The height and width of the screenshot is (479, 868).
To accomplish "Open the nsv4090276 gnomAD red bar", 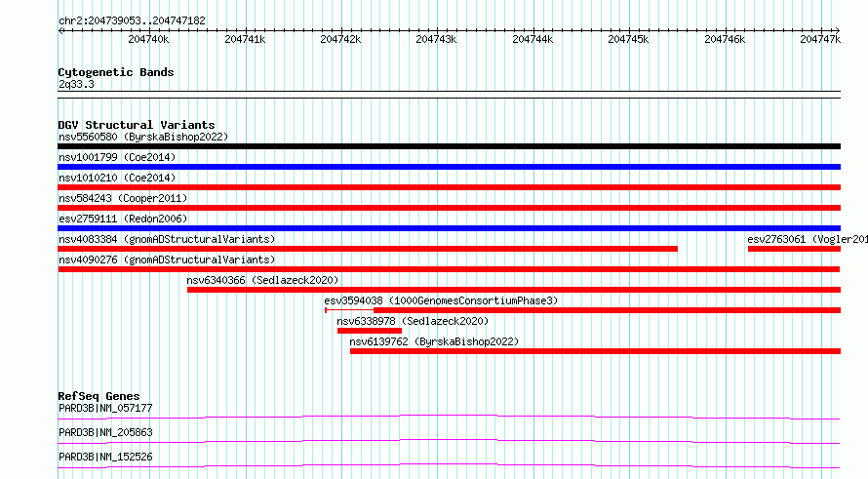I will [449, 269].
